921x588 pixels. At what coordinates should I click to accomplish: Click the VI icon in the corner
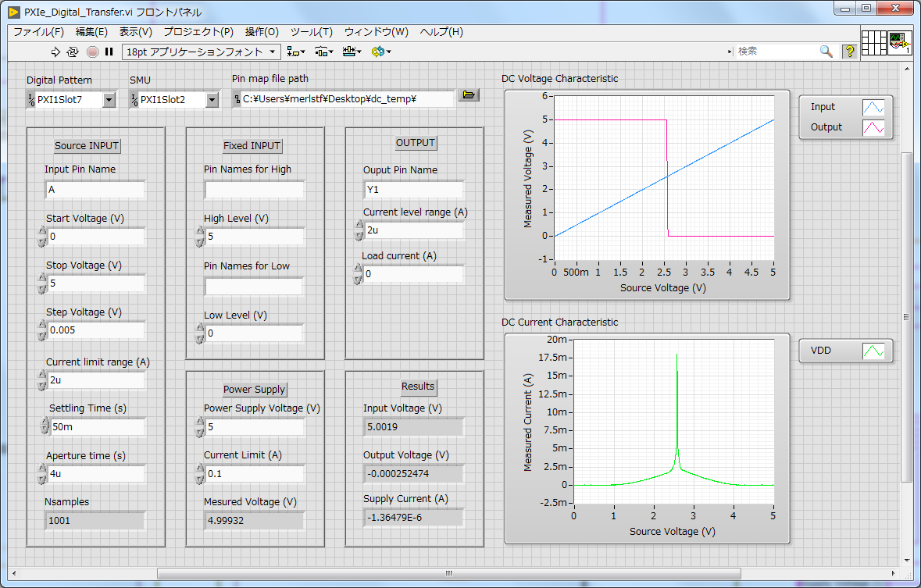(x=899, y=42)
